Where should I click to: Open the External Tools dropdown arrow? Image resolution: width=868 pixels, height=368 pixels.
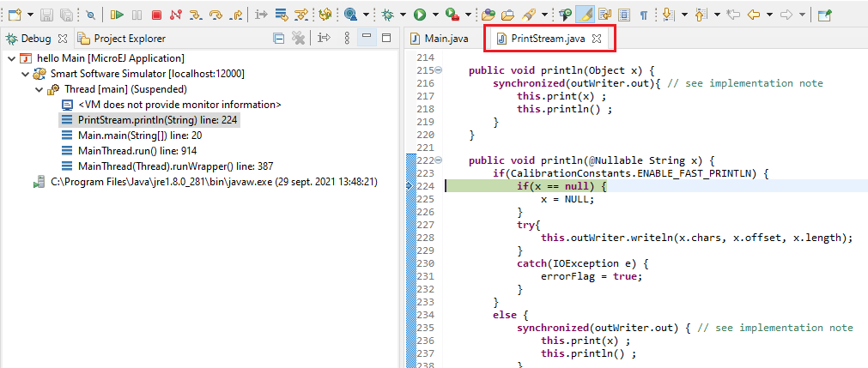click(x=468, y=15)
